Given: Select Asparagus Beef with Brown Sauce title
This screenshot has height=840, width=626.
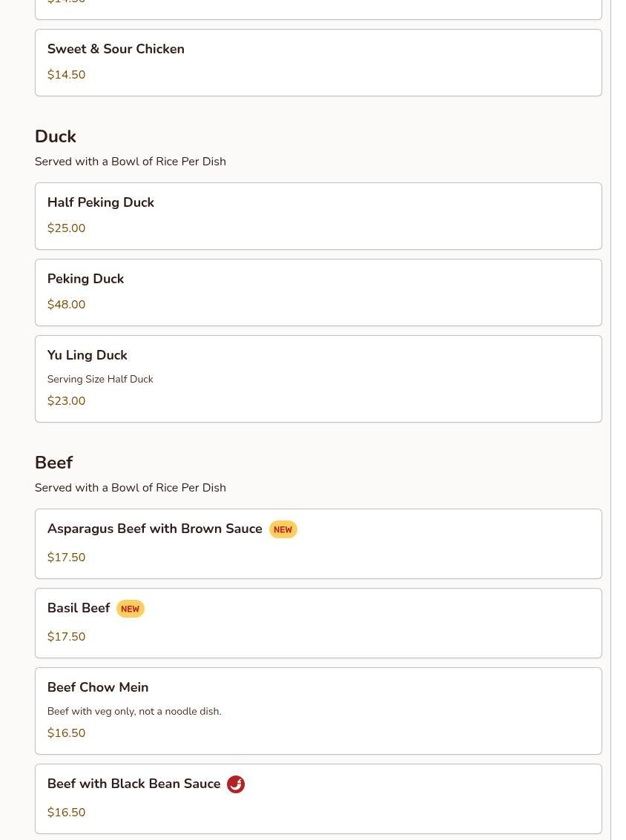Looking at the screenshot, I should pos(154,529).
